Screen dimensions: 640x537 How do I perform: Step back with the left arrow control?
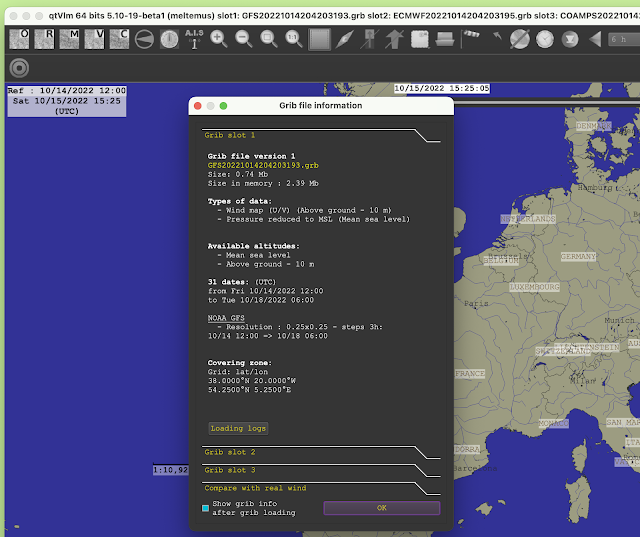596,39
